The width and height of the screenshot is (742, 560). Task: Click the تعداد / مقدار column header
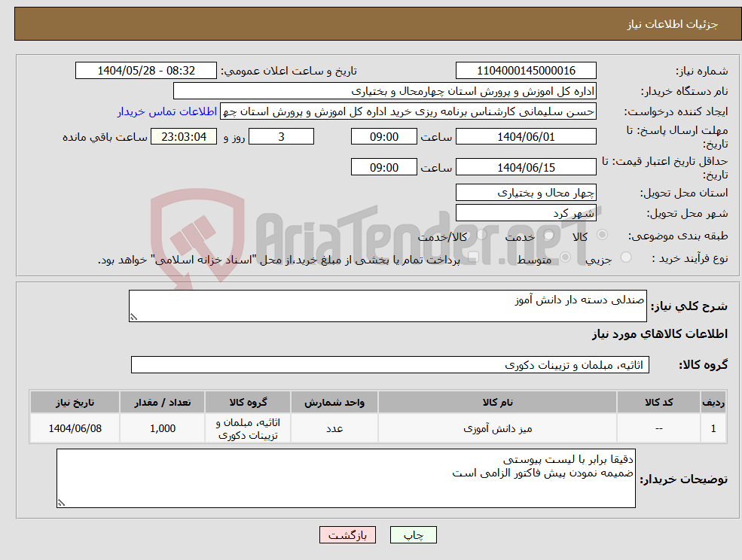162,402
